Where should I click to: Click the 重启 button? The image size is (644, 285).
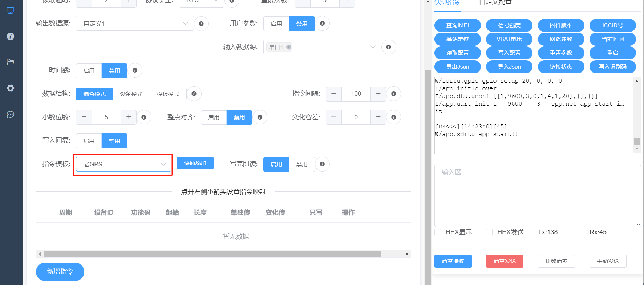[613, 53]
